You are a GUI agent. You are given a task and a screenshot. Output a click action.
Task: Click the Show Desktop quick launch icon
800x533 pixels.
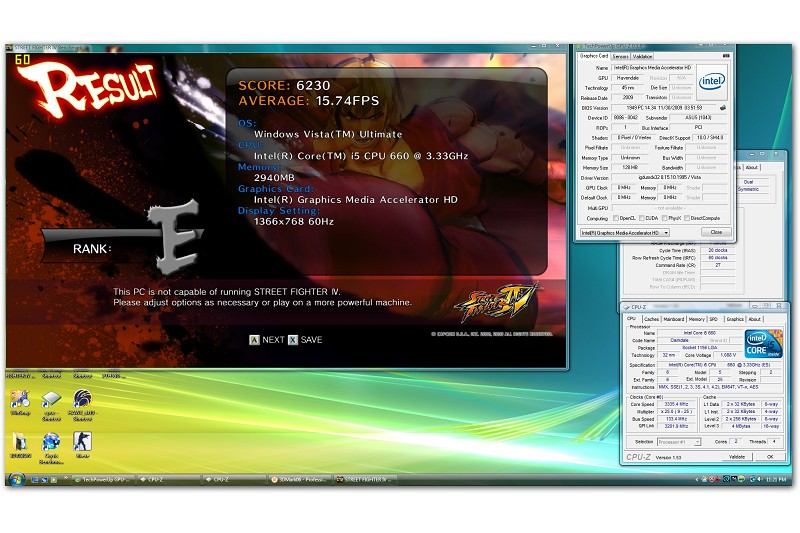(35, 480)
